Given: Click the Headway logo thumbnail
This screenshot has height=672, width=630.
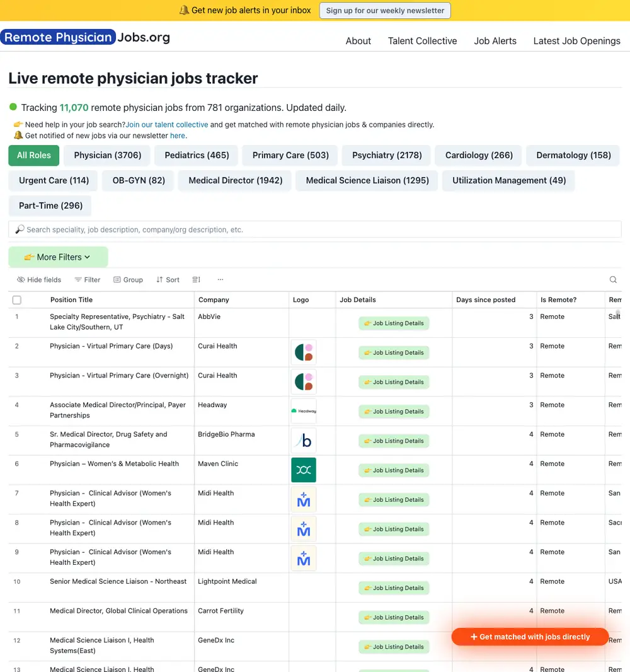Looking at the screenshot, I should [304, 411].
